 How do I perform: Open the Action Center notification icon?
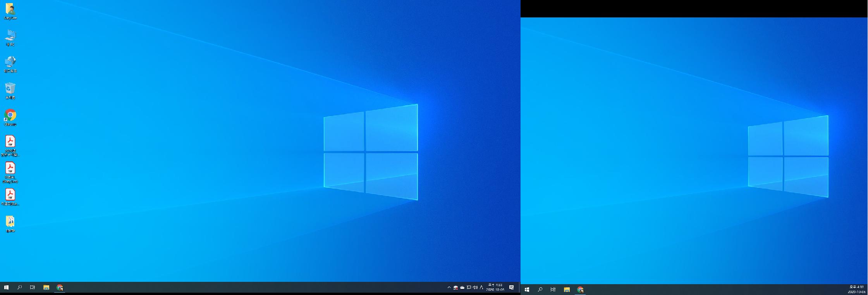(511, 287)
